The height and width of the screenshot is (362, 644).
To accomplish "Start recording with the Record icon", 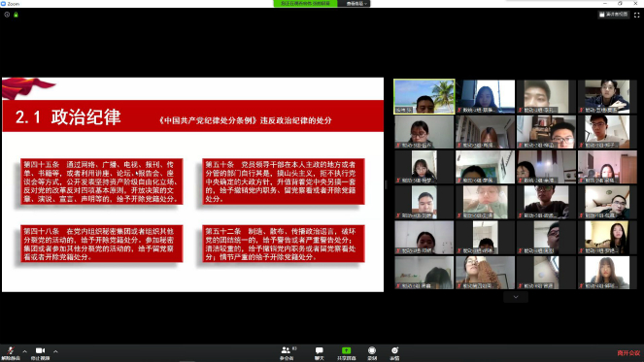I will pos(372,353).
